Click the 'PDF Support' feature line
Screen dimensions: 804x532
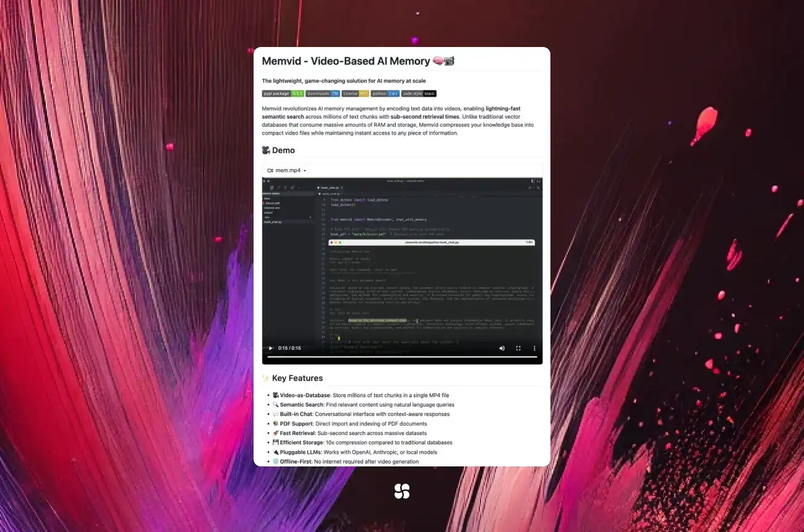[x=349, y=424]
